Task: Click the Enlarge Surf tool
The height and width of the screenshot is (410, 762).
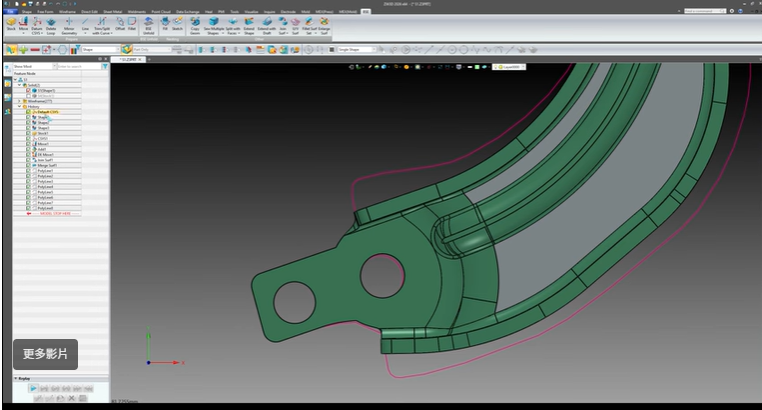Action: 323,21
